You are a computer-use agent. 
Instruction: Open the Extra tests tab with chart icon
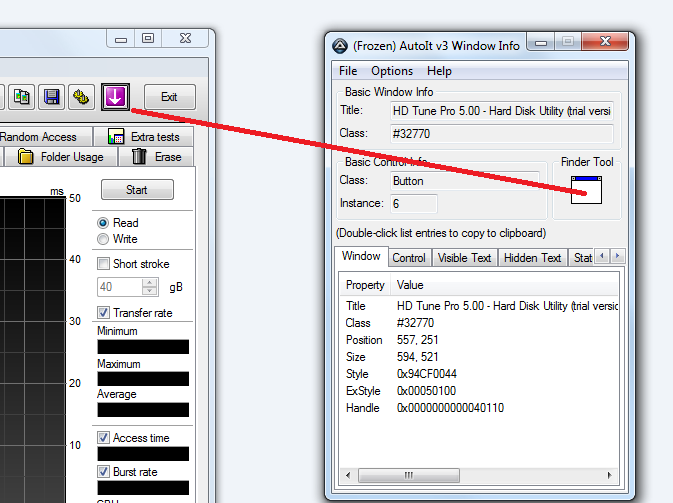143,137
